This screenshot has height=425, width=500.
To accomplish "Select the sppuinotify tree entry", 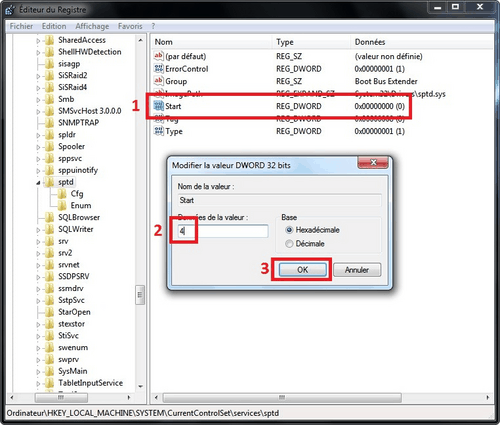I will point(78,170).
